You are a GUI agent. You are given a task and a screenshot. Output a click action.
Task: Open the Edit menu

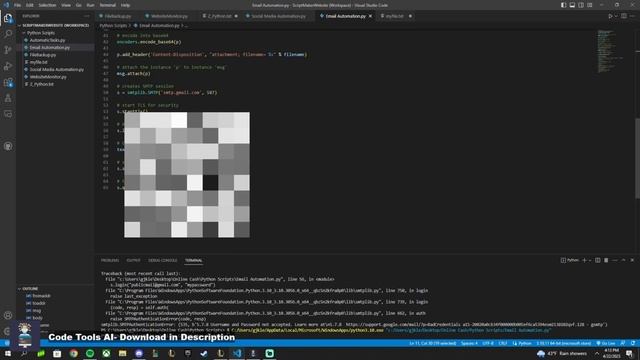(29, 5)
